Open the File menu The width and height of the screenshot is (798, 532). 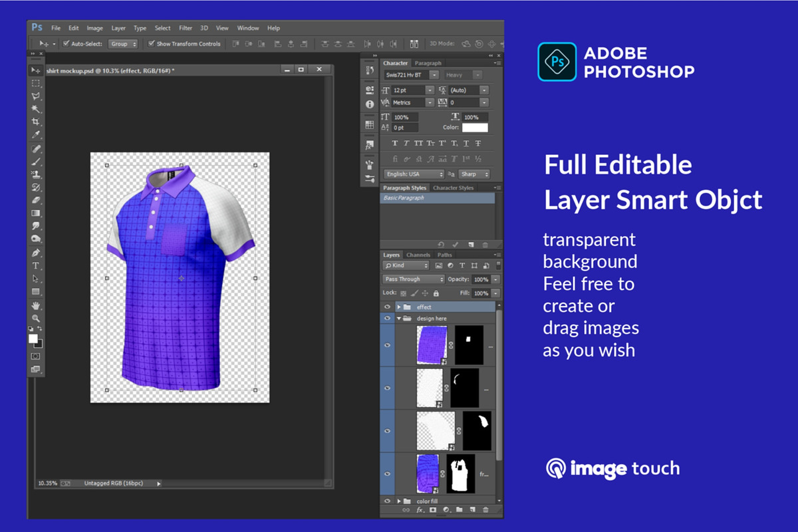click(56, 28)
